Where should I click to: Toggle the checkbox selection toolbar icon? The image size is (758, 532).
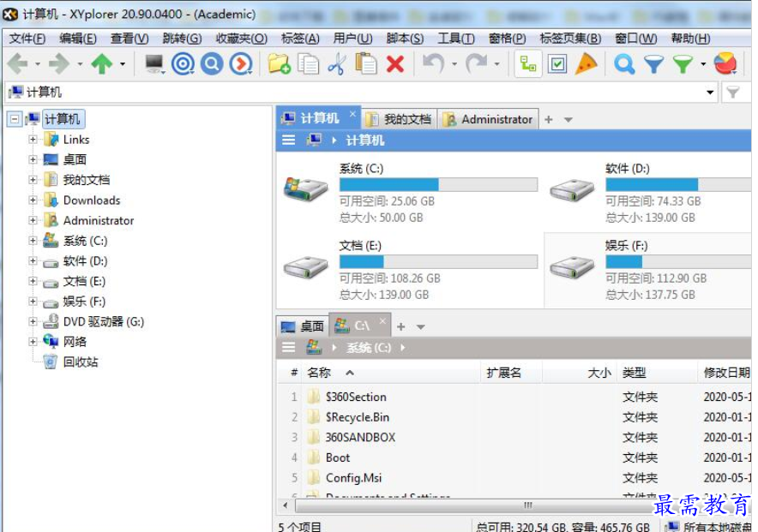tap(557, 64)
